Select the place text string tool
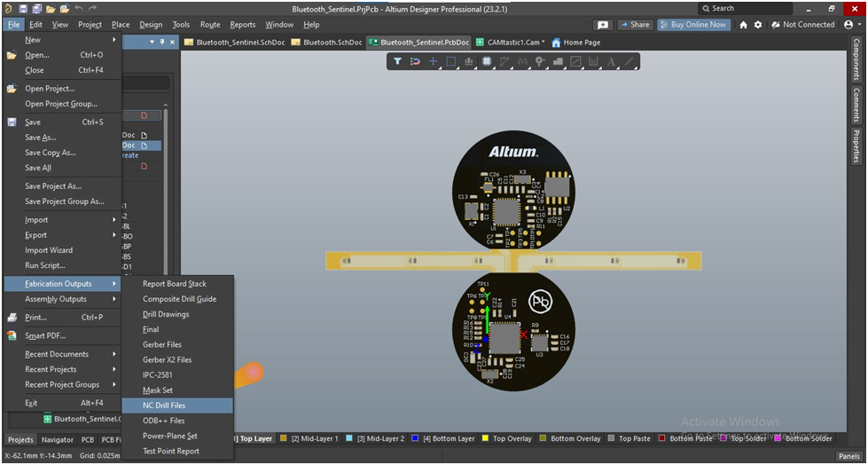This screenshot has height=465, width=868. coord(612,61)
